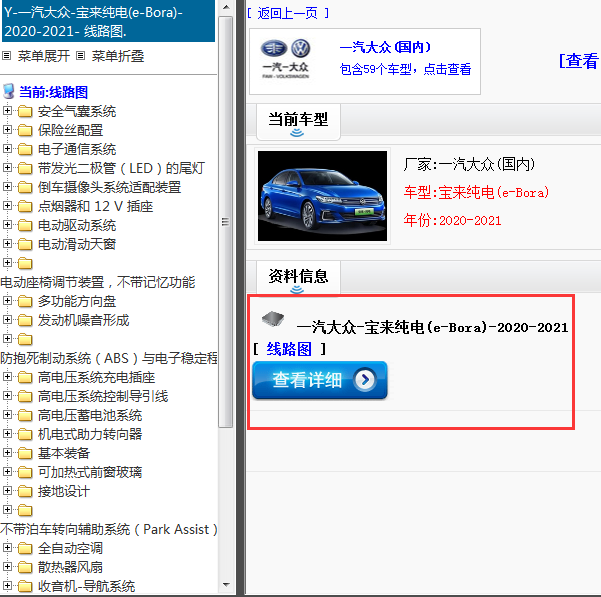This screenshot has width=601, height=597.
Task: Click the tree panel scroll-down arrow
Action: pyautogui.click(x=226, y=585)
